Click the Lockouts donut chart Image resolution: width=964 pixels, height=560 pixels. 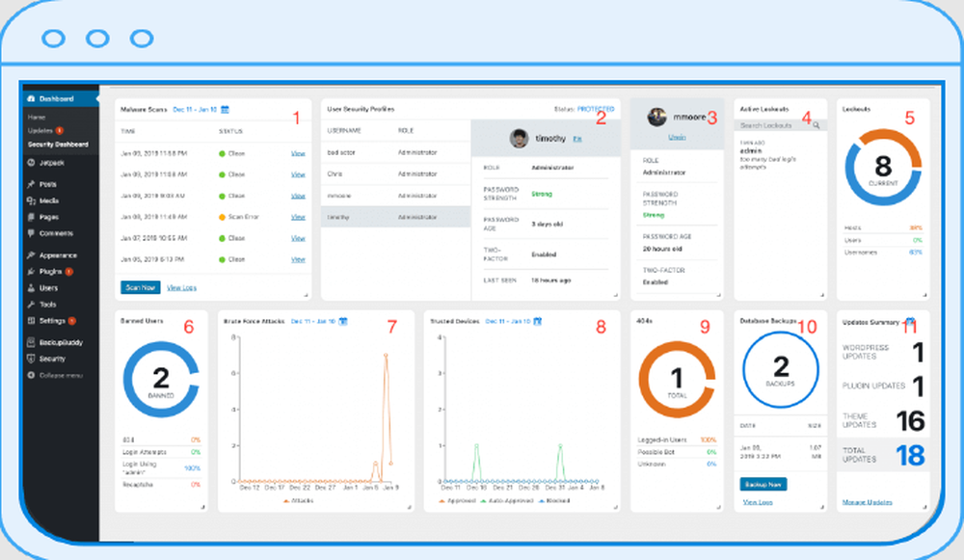[883, 168]
